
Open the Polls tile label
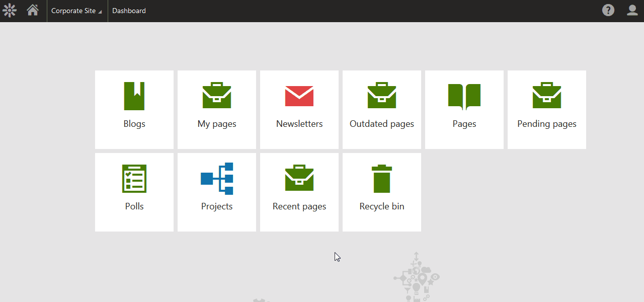pyautogui.click(x=134, y=206)
